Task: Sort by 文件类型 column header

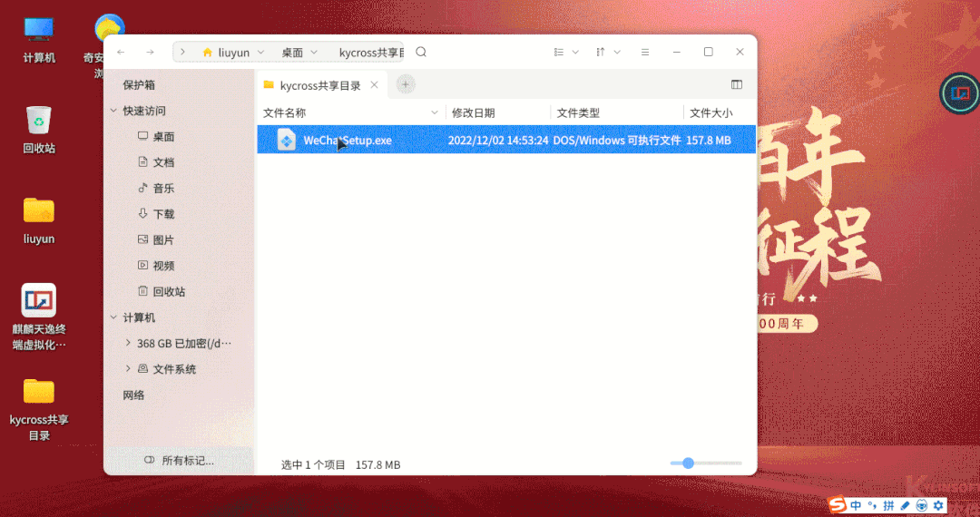Action: click(578, 113)
